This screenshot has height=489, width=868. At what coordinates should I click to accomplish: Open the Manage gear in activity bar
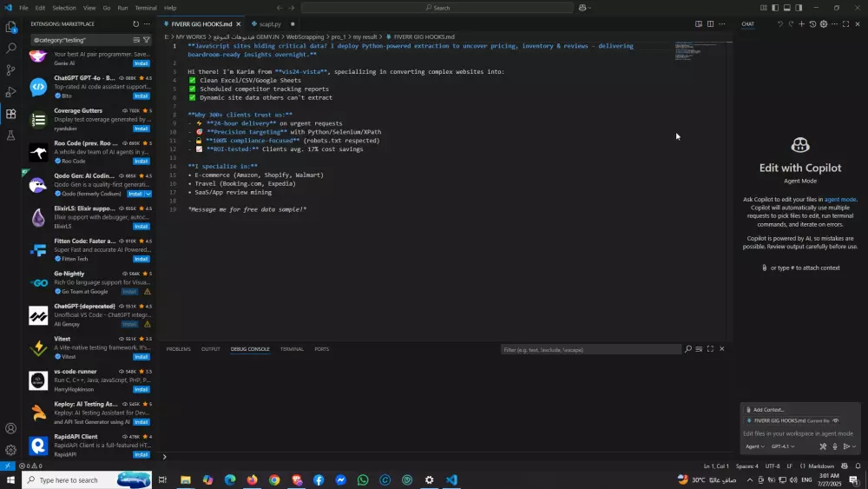[x=10, y=450]
